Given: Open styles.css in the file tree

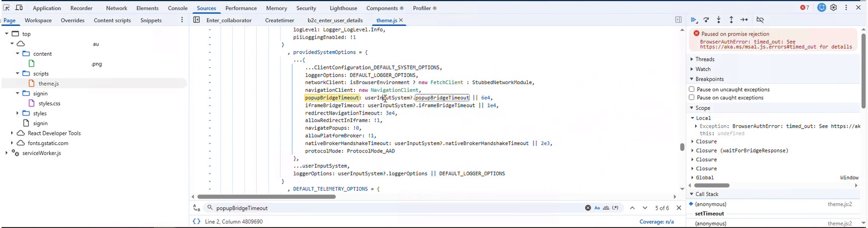Looking at the screenshot, I should coord(49,103).
